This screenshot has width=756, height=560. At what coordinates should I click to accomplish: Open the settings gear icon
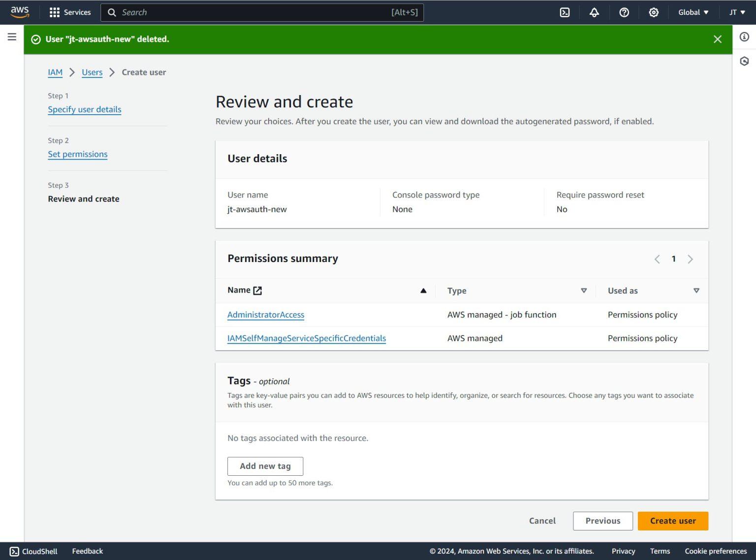[x=653, y=12]
